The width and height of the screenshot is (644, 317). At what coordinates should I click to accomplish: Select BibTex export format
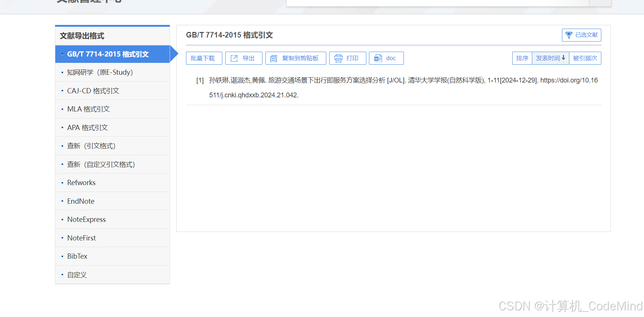pos(112,256)
